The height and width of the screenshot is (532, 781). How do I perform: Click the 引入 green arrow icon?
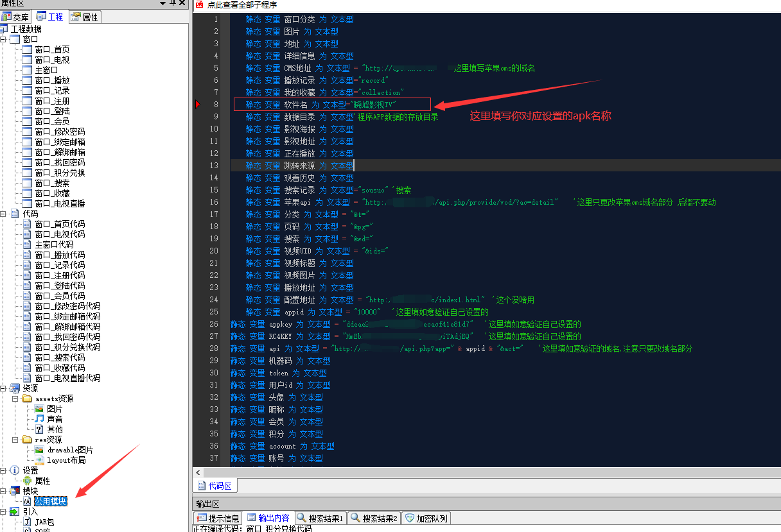tap(15, 511)
